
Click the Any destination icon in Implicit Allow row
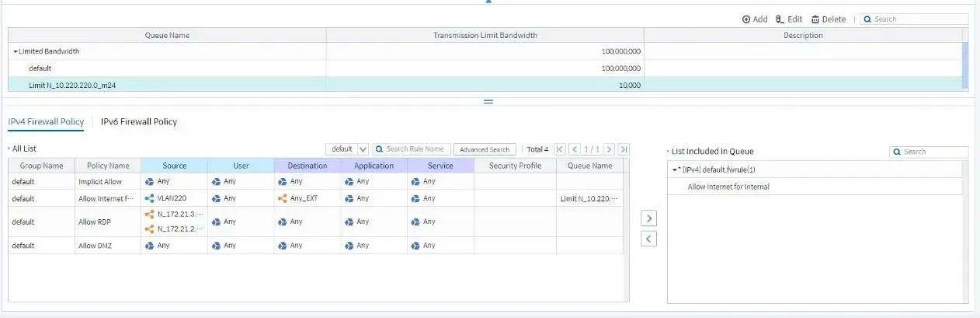(x=282, y=181)
